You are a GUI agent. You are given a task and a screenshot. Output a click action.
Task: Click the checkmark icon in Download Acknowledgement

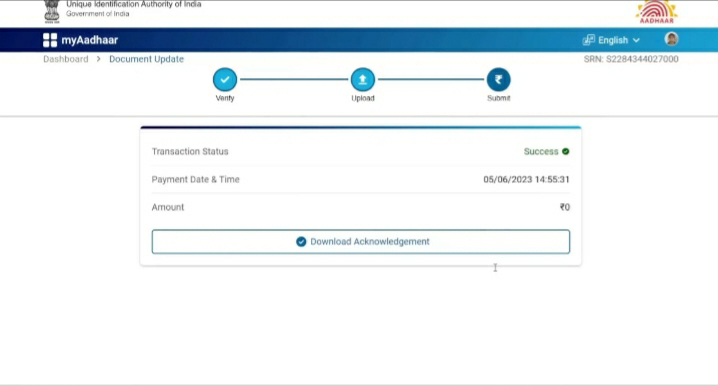(x=301, y=242)
